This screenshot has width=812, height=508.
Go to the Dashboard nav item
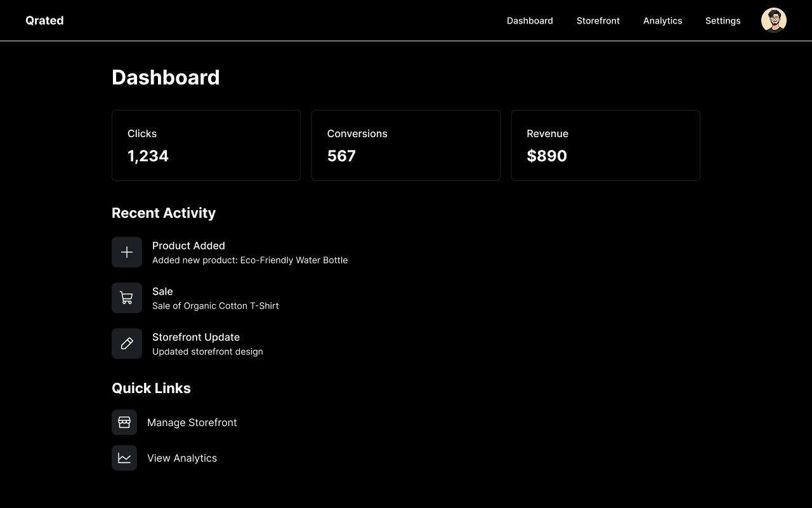(530, 21)
